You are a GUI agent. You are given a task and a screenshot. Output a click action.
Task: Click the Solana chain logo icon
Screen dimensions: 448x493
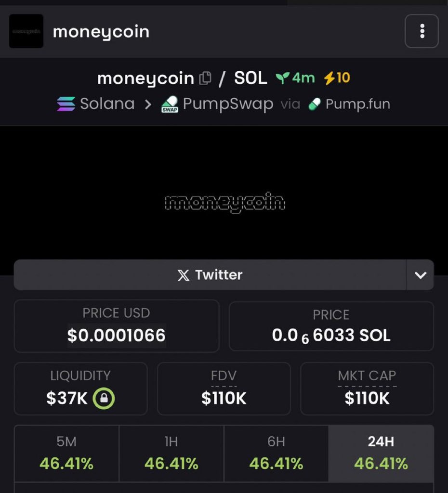[x=66, y=104]
